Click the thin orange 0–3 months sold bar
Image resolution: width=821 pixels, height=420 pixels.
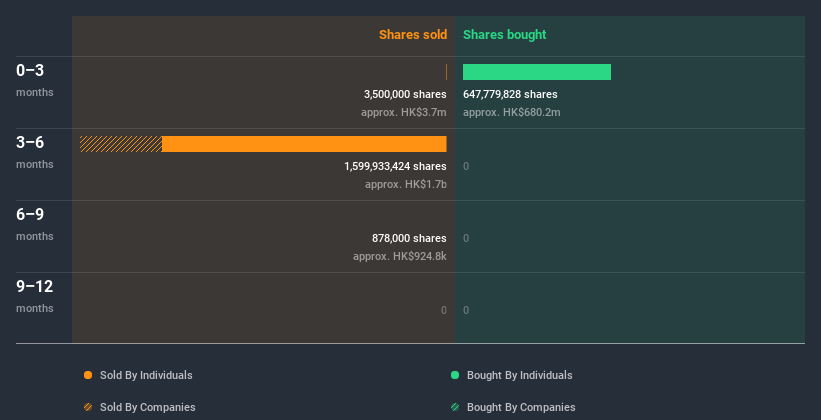446,72
